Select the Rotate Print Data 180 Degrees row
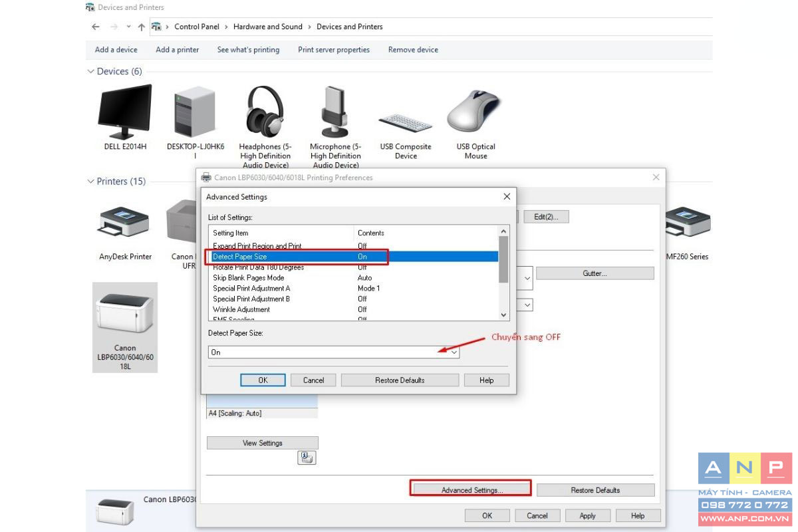 pos(353,267)
